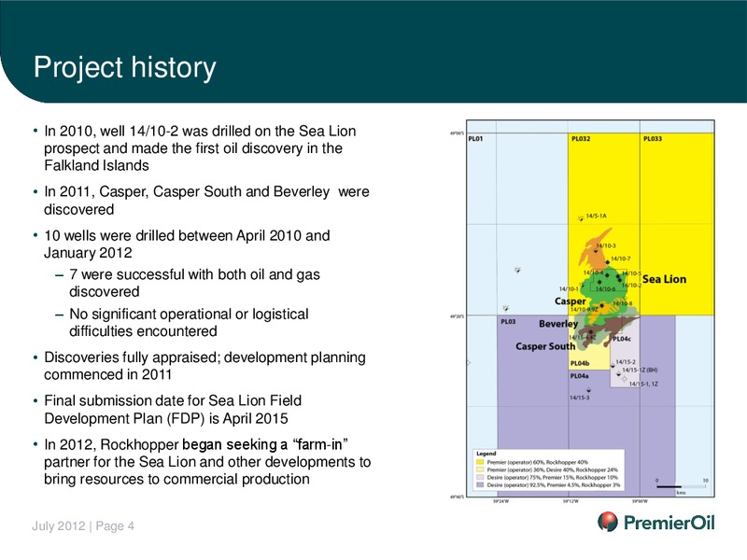Click the bullet "In 2011, Casper, Casper South"
747x560 pixels.
click(x=206, y=201)
